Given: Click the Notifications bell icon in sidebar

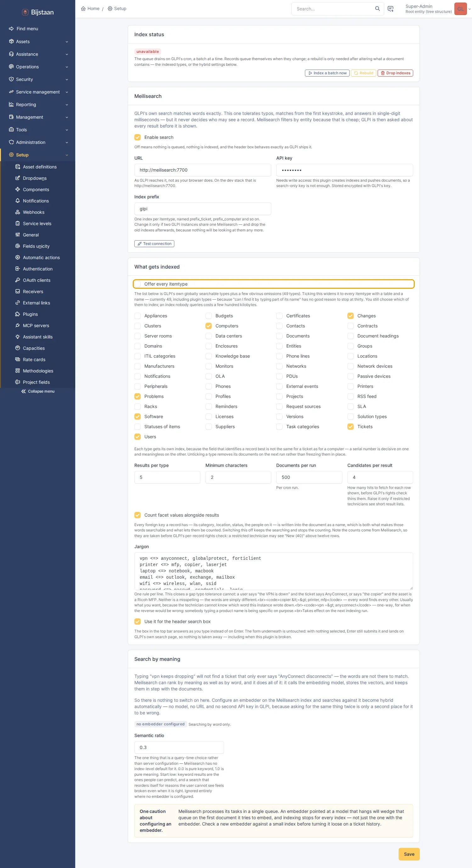Looking at the screenshot, I should pyautogui.click(x=18, y=201).
